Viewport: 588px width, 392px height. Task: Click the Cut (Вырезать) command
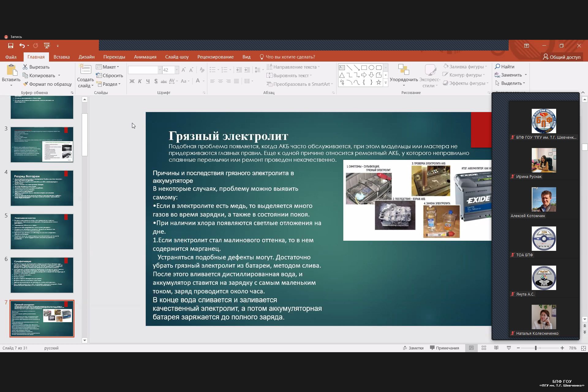tap(36, 67)
